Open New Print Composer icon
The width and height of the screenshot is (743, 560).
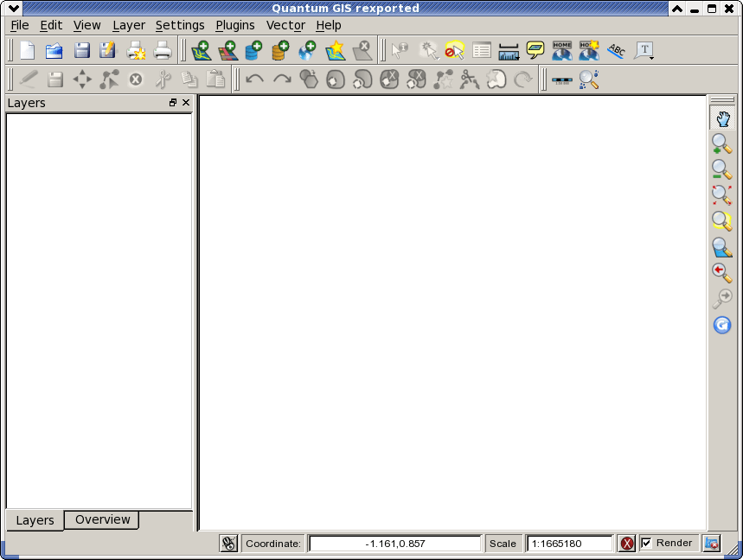coord(136,51)
